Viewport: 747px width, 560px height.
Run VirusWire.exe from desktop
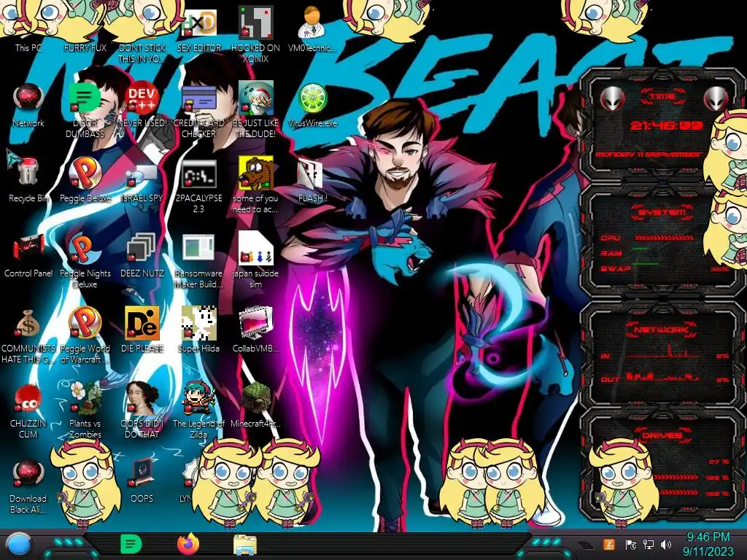pos(312,98)
